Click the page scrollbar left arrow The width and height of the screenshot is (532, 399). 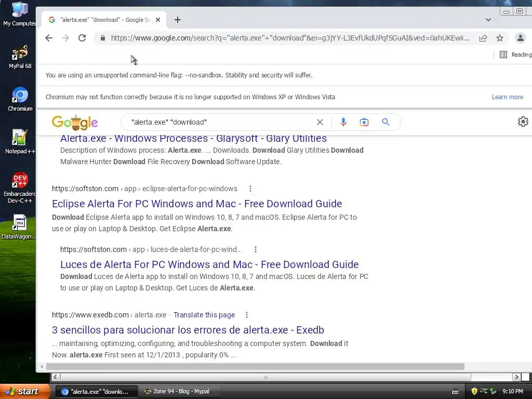[42, 366]
